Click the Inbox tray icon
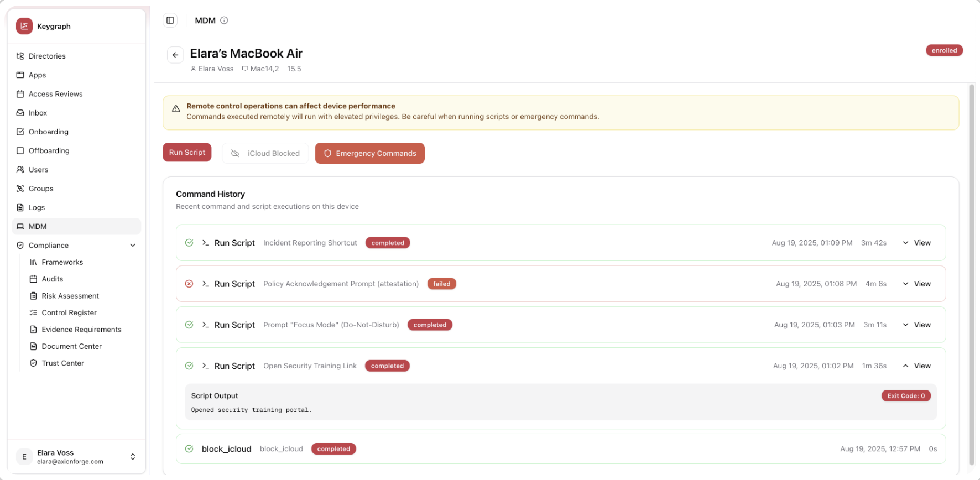This screenshot has height=480, width=980. (20, 113)
